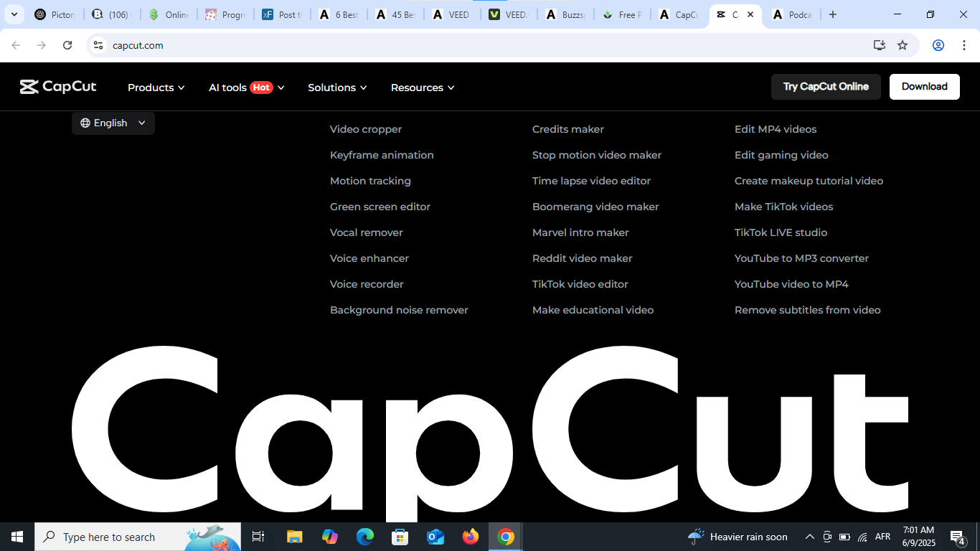Open the Motion tracking link
Image resolution: width=980 pixels, height=551 pixels.
(370, 181)
